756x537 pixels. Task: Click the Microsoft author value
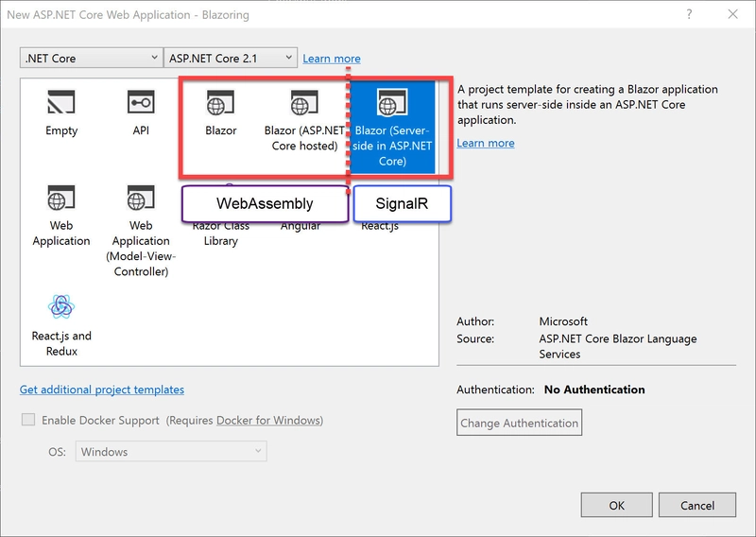click(563, 321)
